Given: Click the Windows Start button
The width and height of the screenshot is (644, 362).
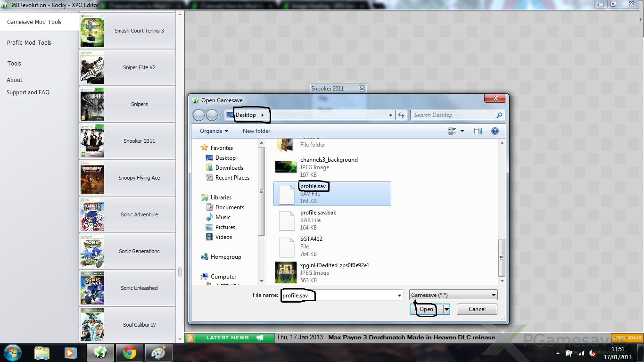Looking at the screenshot, I should pyautogui.click(x=13, y=353).
